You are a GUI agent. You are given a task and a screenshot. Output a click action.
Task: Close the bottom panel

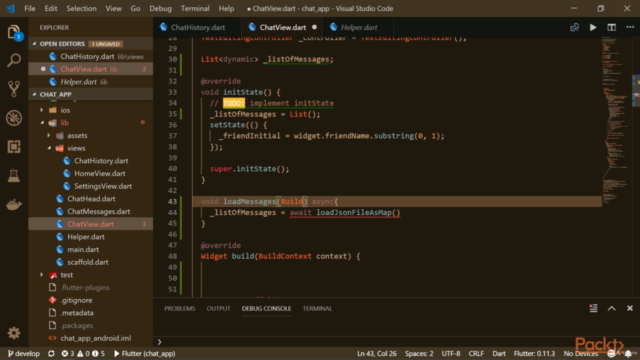coord(630,308)
